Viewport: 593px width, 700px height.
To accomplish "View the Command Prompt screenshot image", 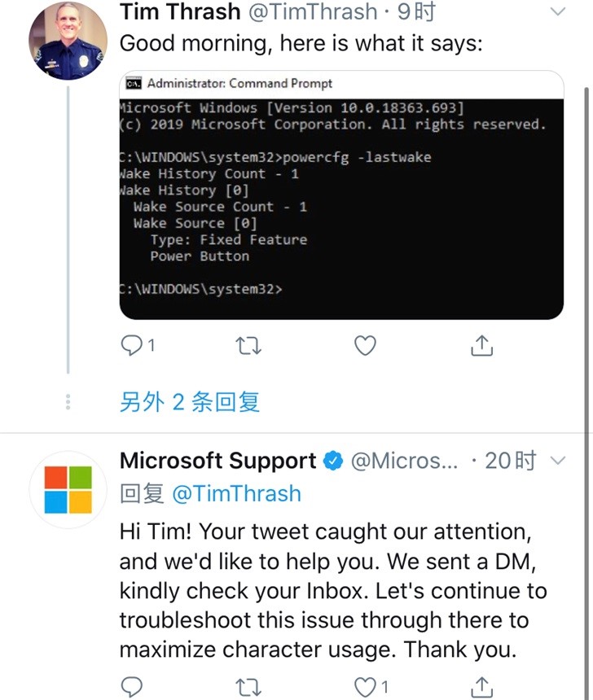I will (x=340, y=195).
